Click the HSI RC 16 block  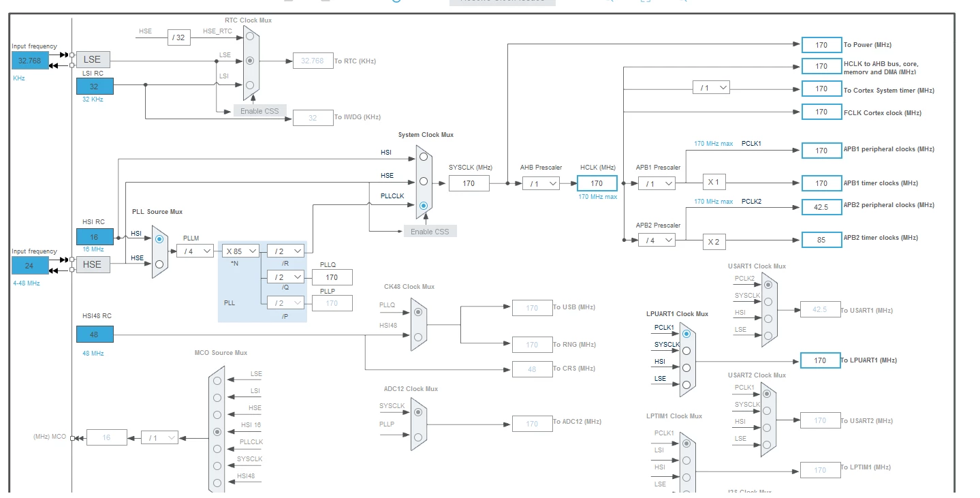point(95,237)
